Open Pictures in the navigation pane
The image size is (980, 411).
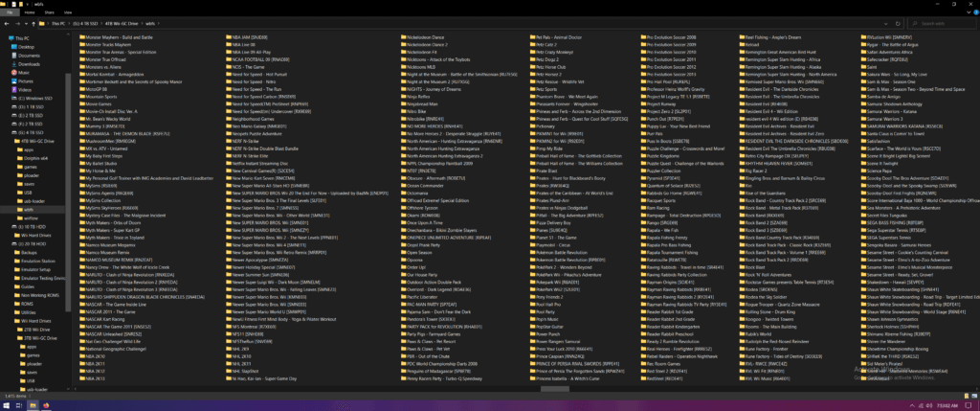tap(22, 81)
